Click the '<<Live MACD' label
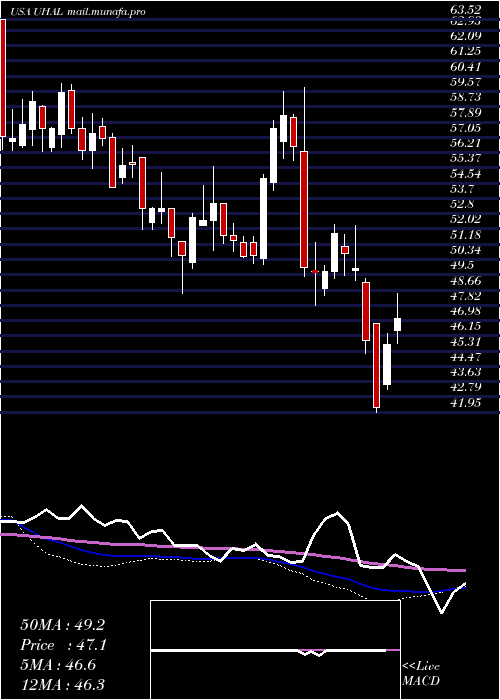 tap(421, 674)
